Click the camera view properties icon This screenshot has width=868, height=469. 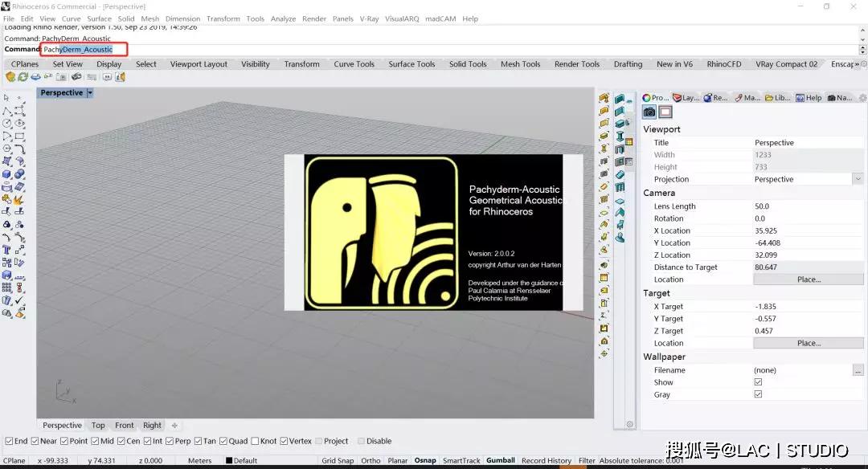tap(649, 112)
